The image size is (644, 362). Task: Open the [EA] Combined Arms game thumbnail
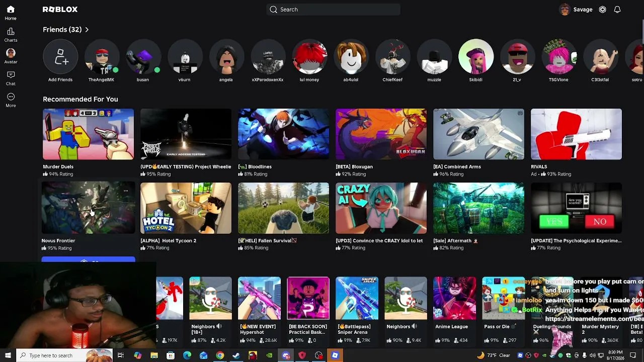point(478,134)
